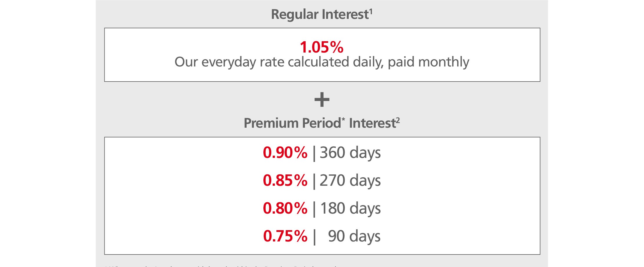Select the 0.75% premium rate

tap(285, 236)
